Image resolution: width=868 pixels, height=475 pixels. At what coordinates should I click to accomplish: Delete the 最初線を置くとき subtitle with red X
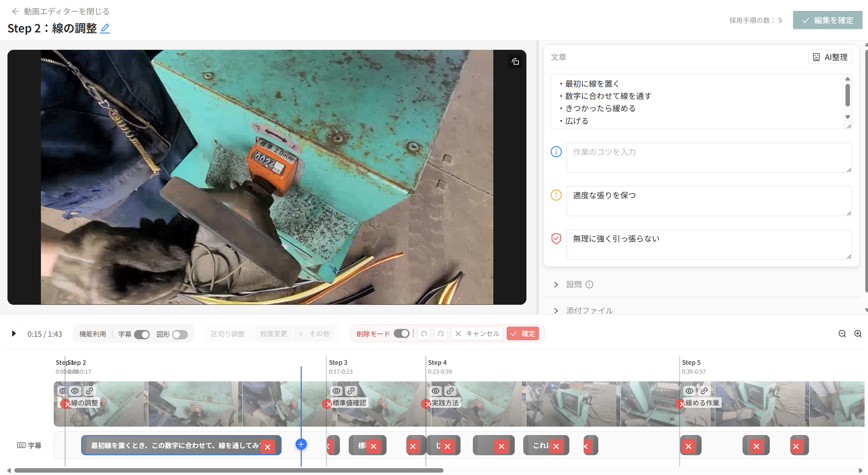tap(268, 447)
